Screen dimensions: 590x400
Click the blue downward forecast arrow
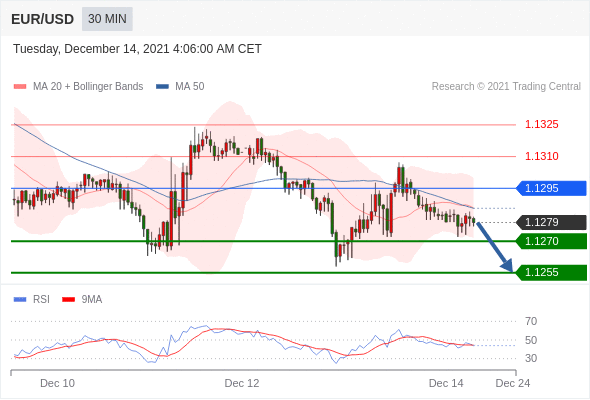click(494, 247)
